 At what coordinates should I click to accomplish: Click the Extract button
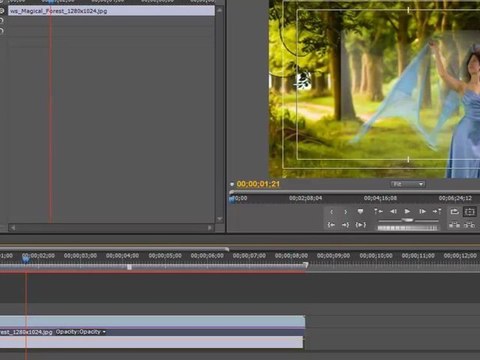point(469,225)
